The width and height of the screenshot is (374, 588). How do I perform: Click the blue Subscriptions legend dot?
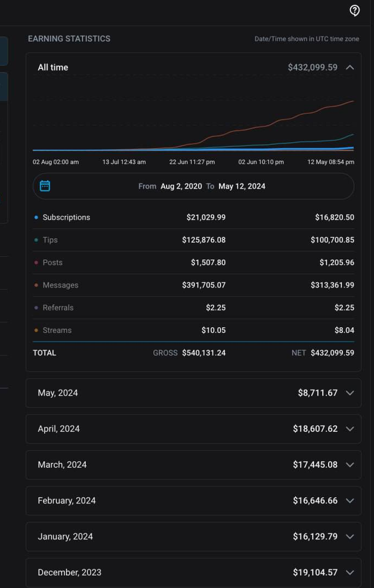tap(35, 217)
